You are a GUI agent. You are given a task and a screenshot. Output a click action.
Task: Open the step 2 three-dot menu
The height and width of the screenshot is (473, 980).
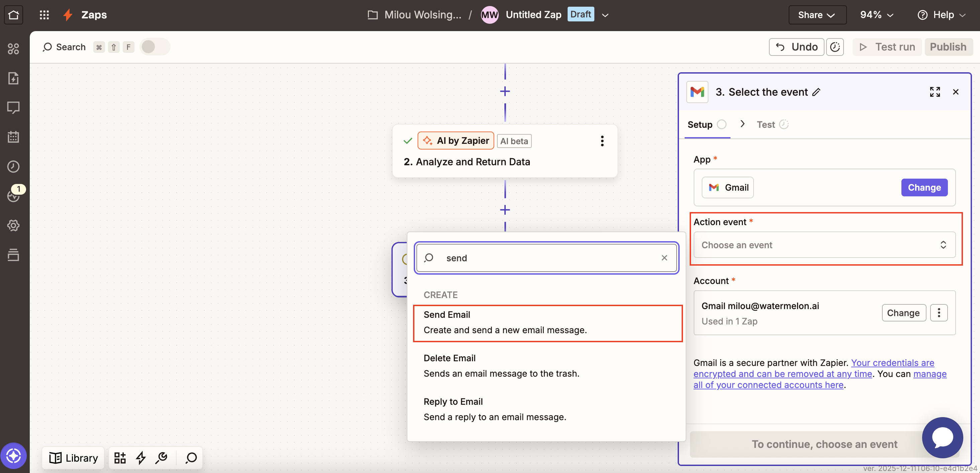[x=602, y=141]
